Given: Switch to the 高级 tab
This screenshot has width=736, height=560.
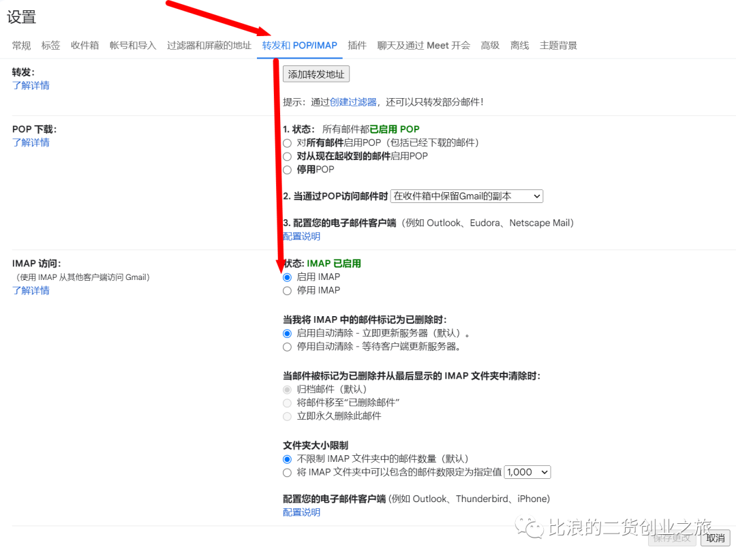Looking at the screenshot, I should click(489, 45).
